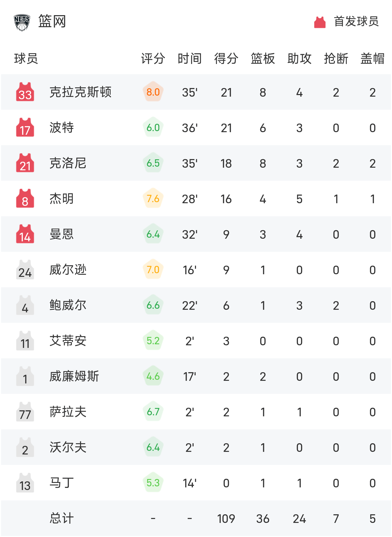Open player 克拉克斯顿 profile
The image size is (392, 537).
pos(80,92)
